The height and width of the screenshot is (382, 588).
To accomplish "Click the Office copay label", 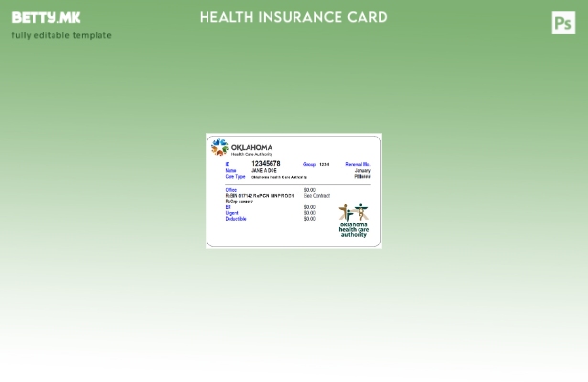I will (230, 190).
